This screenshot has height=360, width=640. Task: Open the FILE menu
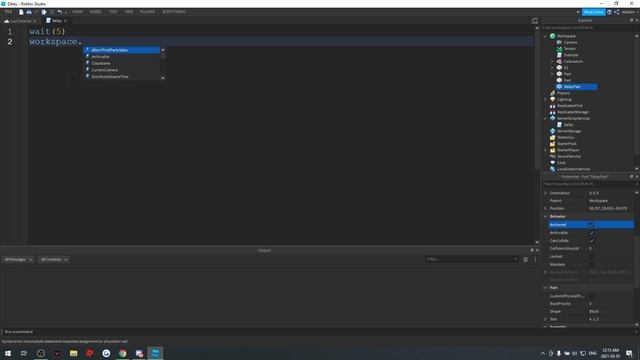(x=8, y=12)
